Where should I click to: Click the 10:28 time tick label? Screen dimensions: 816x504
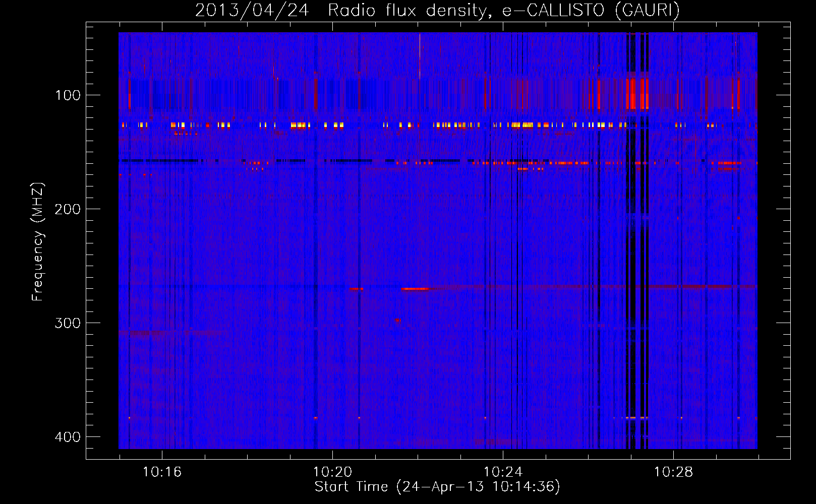[x=673, y=472]
